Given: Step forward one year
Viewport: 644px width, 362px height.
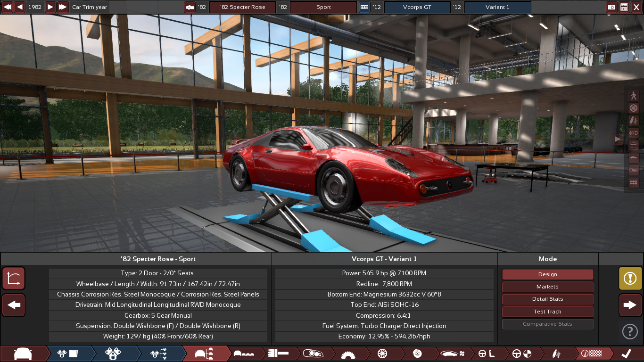Looking at the screenshot, I should (x=50, y=7).
